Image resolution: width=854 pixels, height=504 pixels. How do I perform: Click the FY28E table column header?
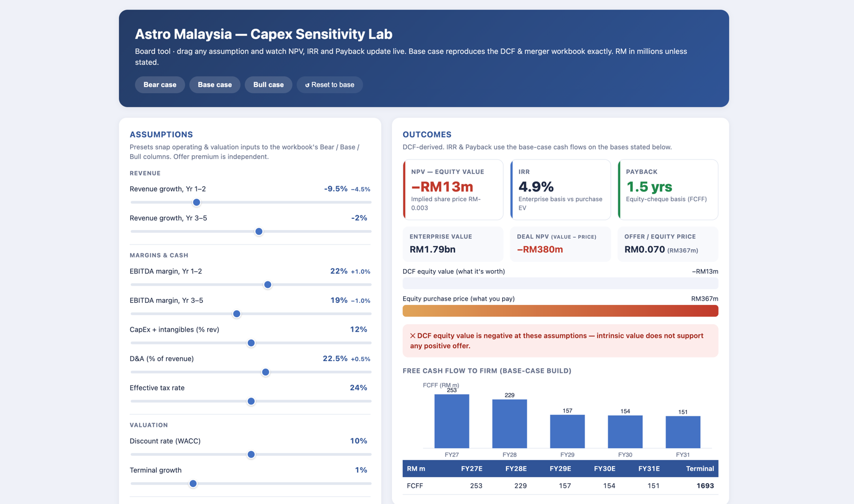(516, 469)
